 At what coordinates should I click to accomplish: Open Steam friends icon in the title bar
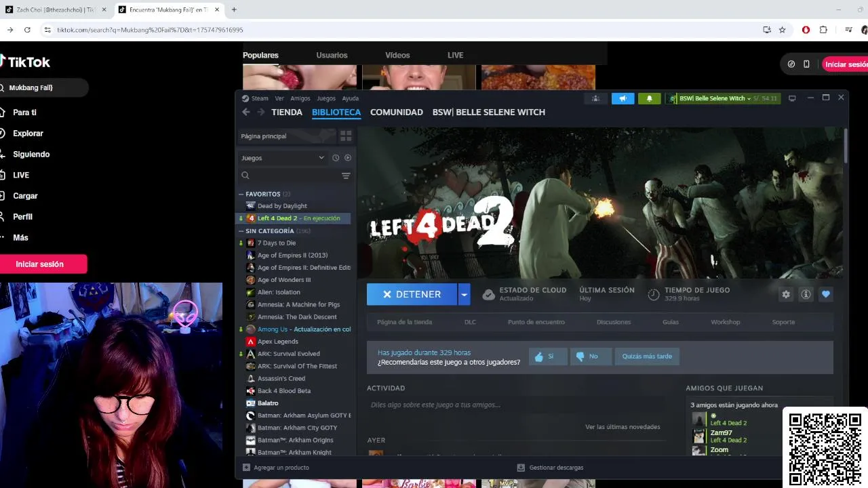595,98
